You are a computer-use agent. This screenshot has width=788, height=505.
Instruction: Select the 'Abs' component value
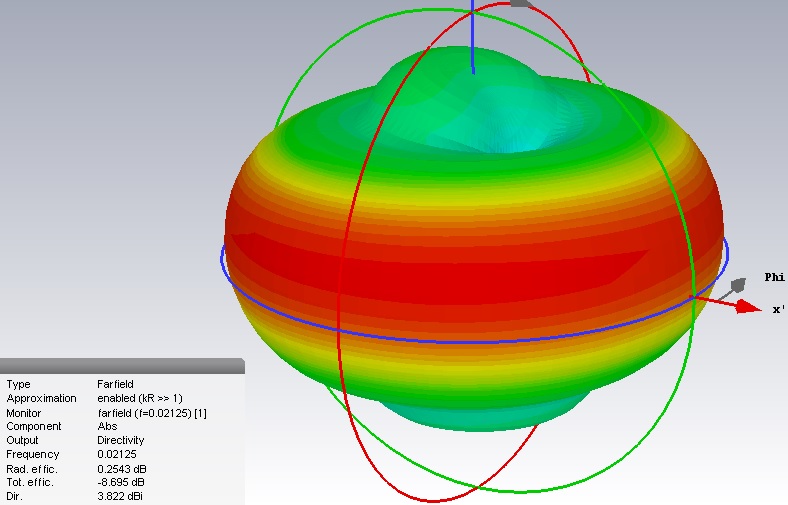(107, 427)
